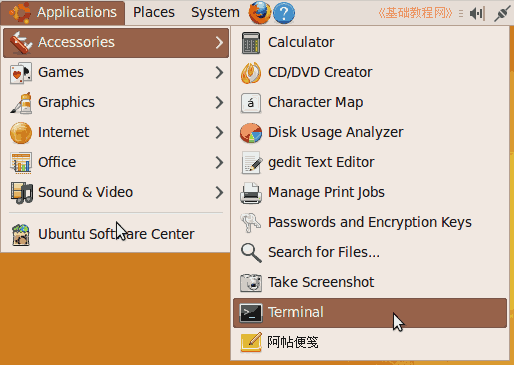Screen dimensions: 514x365
Task: Click the printer icon for Manage Print Jobs
Action: click(251, 193)
